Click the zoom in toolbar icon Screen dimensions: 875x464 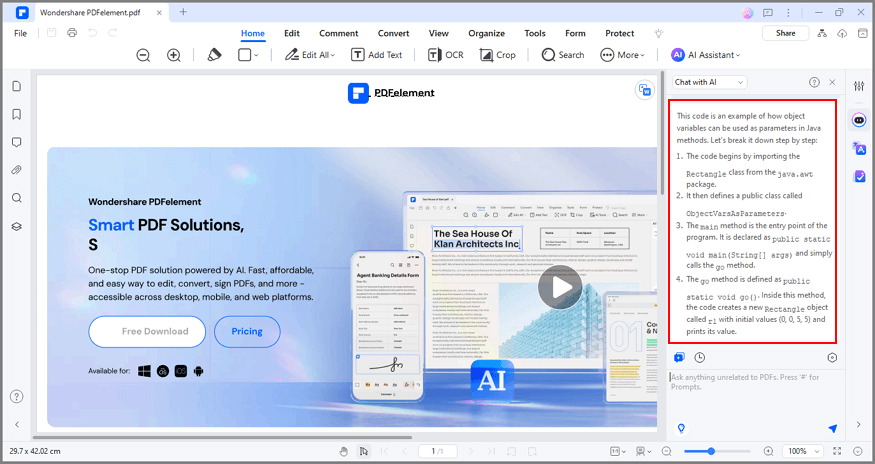pyautogui.click(x=174, y=55)
